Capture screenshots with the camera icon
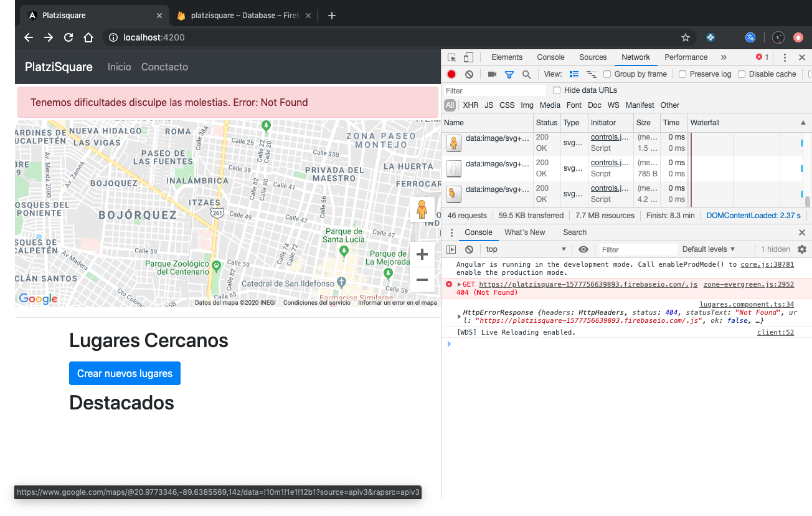This screenshot has height=516, width=812. click(492, 74)
